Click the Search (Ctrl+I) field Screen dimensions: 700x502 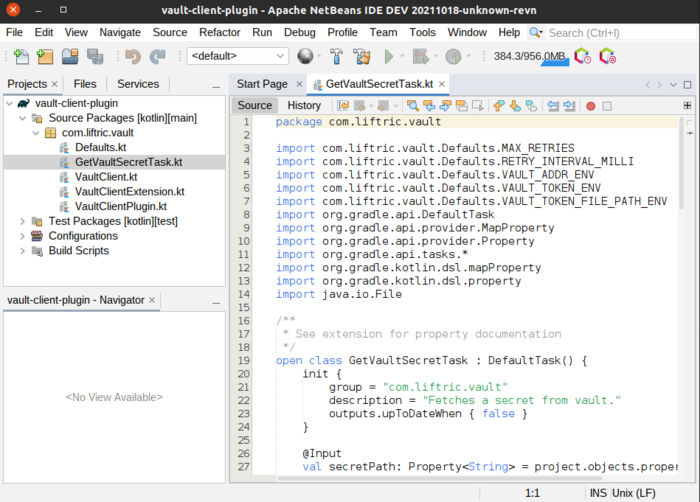point(610,33)
